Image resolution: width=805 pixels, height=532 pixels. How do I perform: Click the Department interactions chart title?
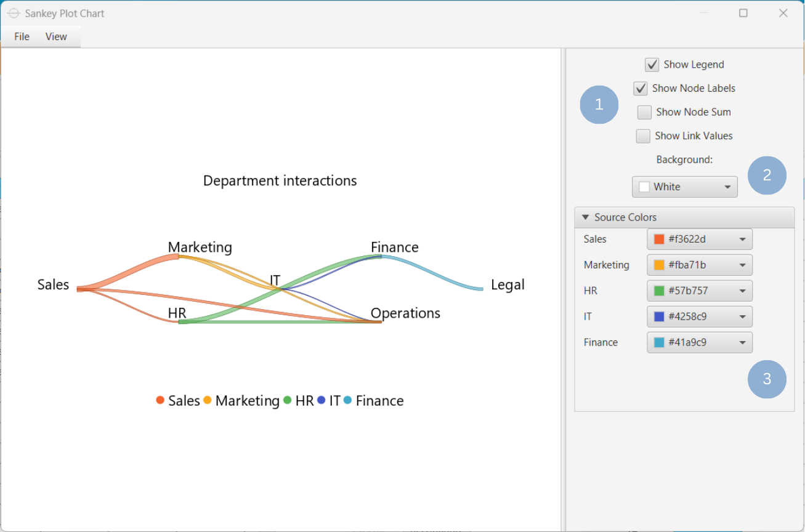(x=280, y=180)
